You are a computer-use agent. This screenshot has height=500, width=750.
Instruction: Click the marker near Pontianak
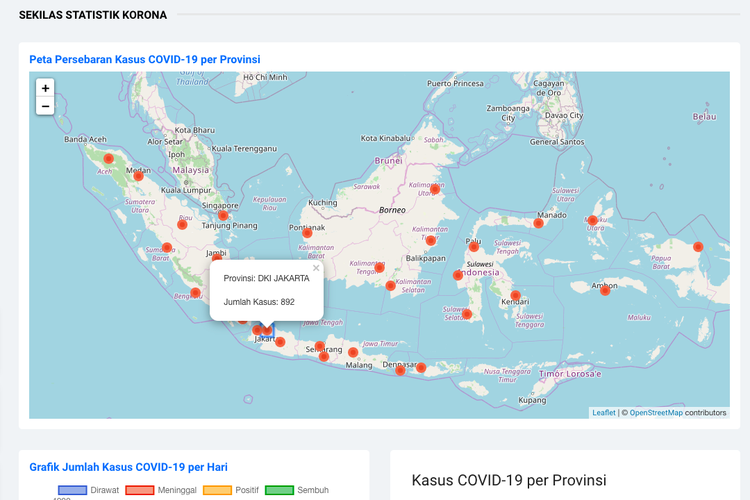(x=307, y=233)
